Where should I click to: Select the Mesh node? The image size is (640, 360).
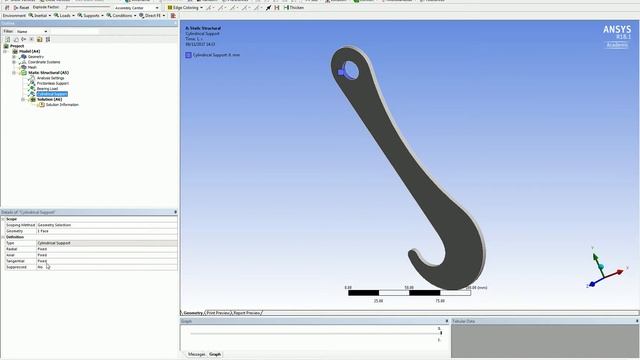point(32,67)
